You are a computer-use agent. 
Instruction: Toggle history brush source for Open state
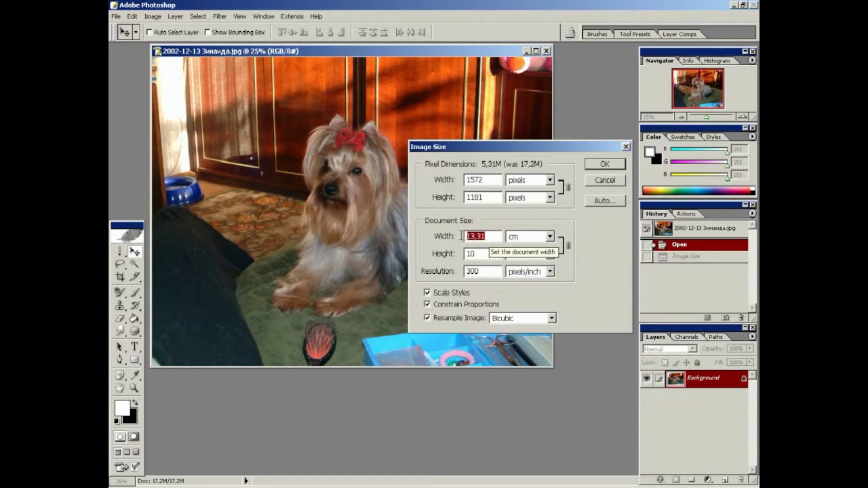coord(648,245)
